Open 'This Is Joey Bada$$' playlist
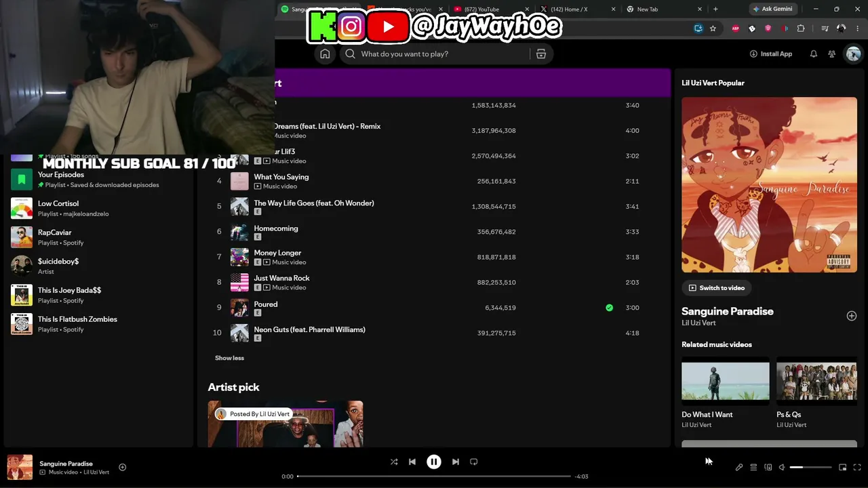 tap(99, 295)
